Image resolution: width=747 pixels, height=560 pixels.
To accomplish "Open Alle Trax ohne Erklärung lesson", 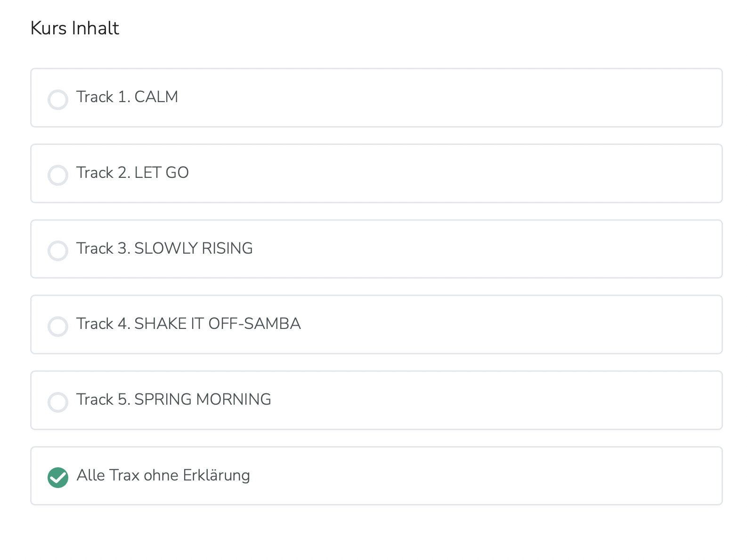I will [163, 475].
